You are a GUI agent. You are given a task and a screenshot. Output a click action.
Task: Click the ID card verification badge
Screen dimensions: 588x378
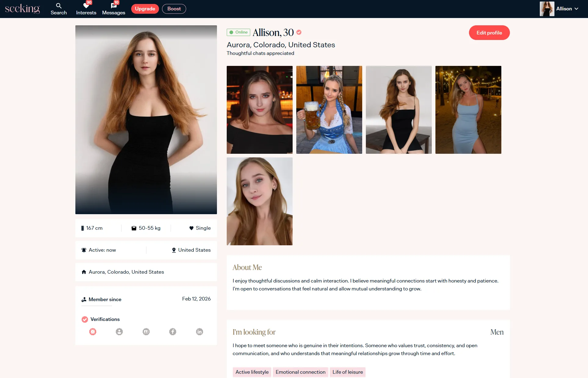pyautogui.click(x=146, y=332)
